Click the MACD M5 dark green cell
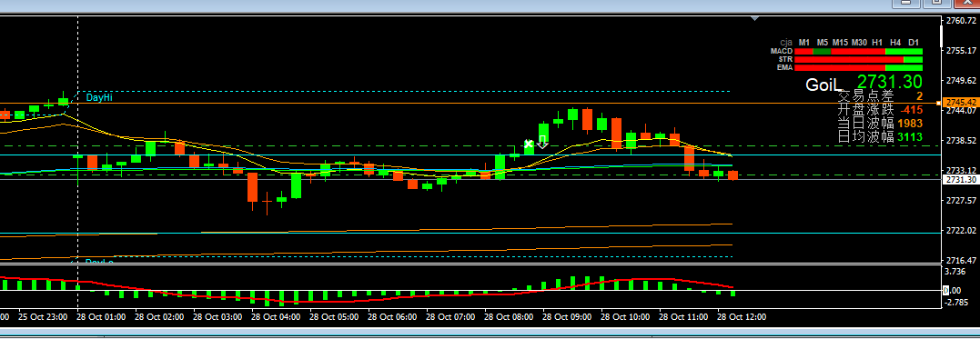The width and height of the screenshot is (980, 339). pyautogui.click(x=822, y=51)
